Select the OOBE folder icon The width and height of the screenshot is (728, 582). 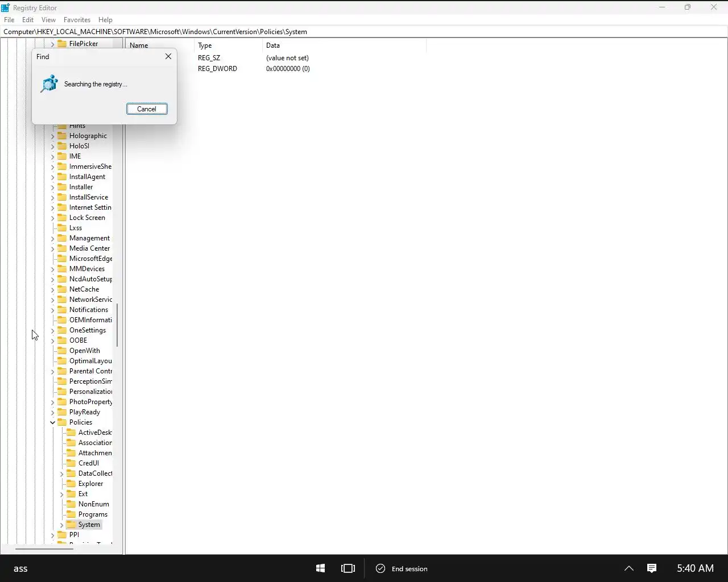pyautogui.click(x=62, y=340)
